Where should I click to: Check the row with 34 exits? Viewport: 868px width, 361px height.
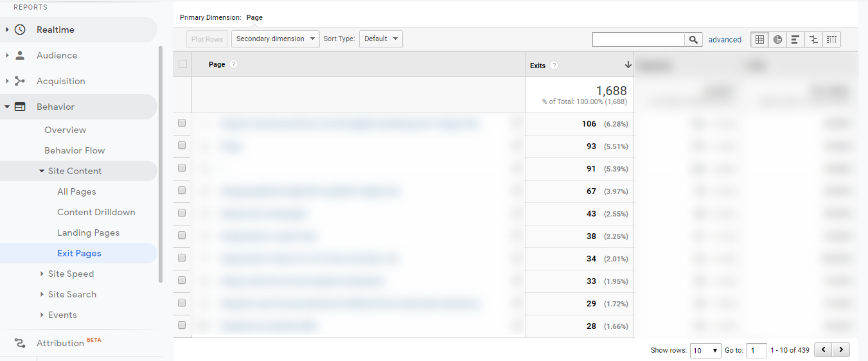182,258
